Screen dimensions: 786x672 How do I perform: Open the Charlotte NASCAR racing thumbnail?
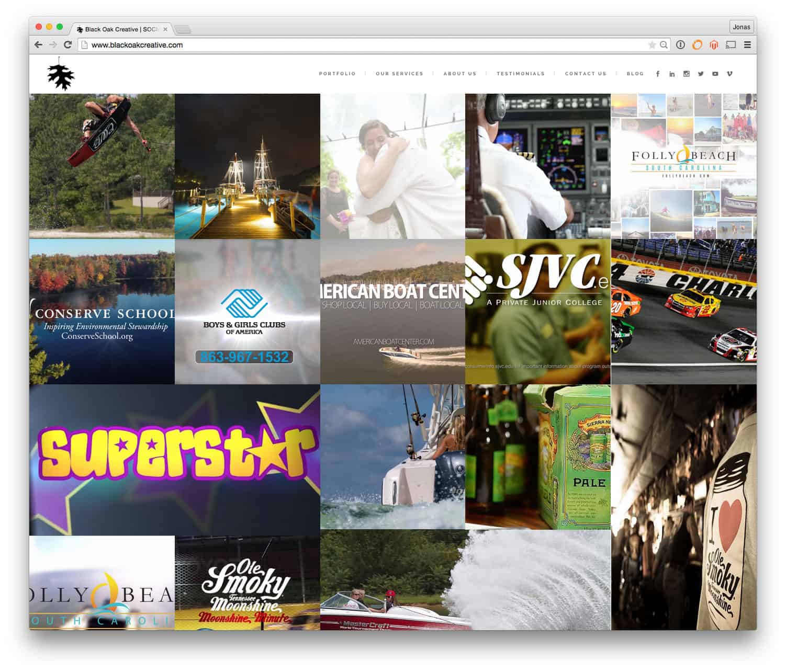click(684, 312)
